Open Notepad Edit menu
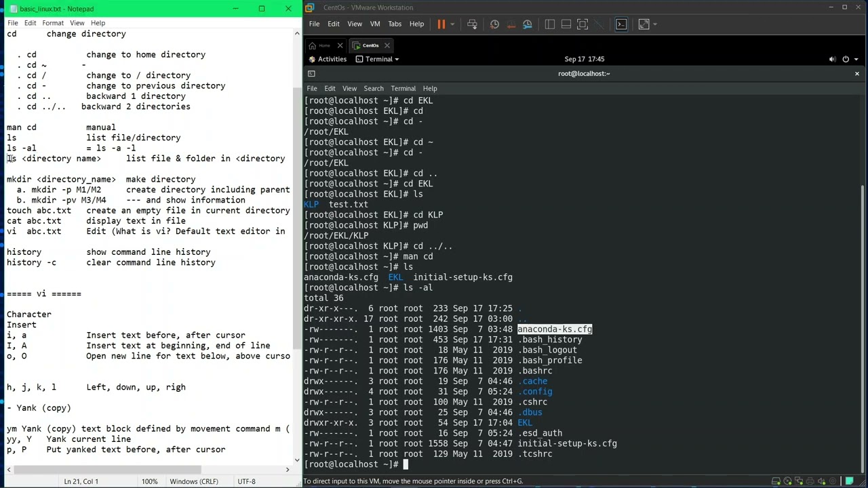The height and width of the screenshot is (488, 868). [x=31, y=23]
